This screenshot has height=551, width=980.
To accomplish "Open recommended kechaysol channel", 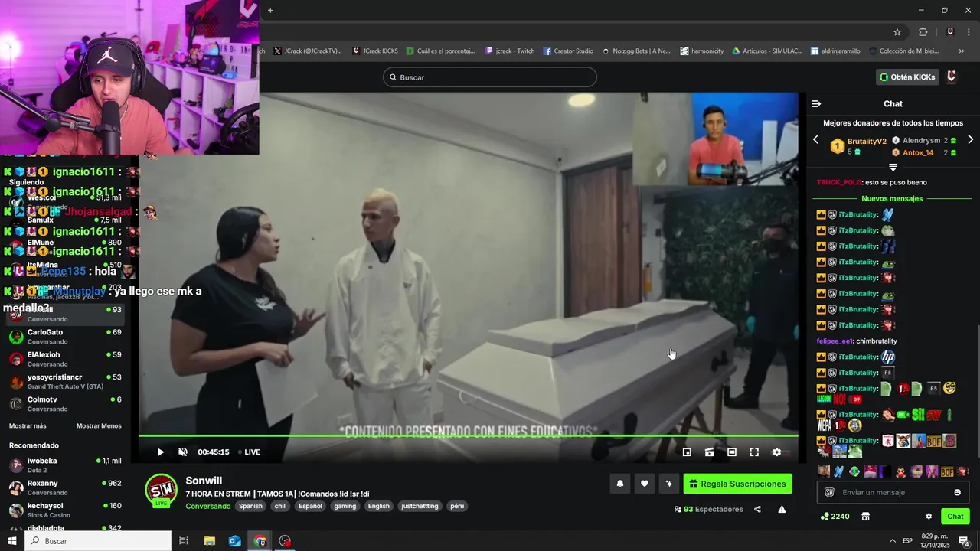I will tap(65, 510).
